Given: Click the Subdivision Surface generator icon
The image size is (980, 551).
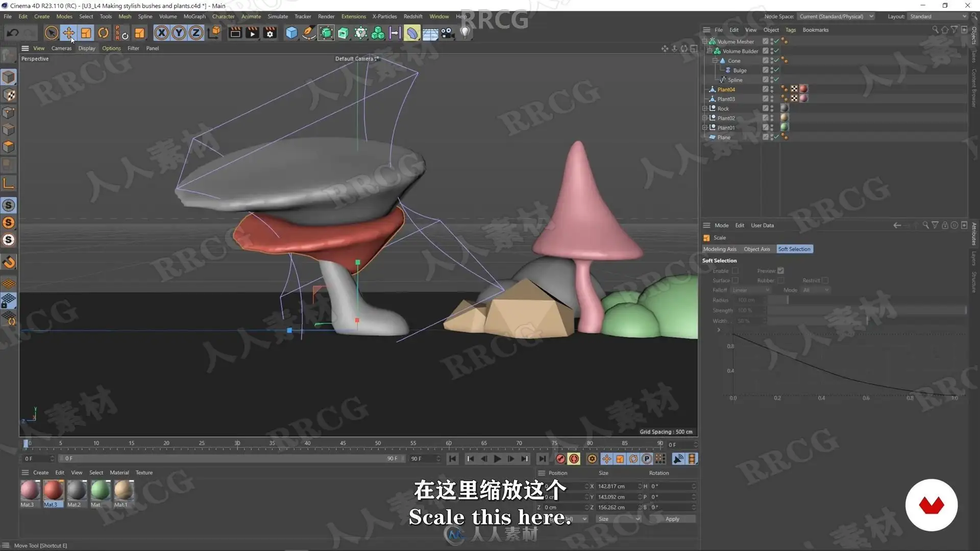Looking at the screenshot, I should (326, 33).
